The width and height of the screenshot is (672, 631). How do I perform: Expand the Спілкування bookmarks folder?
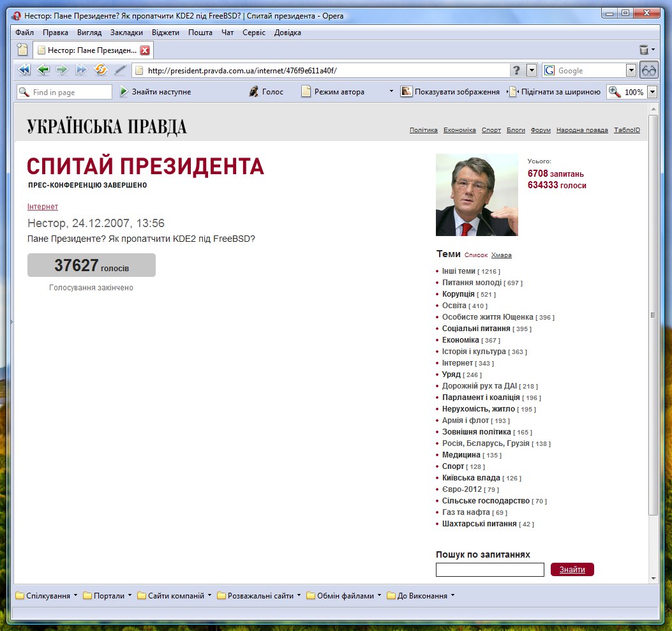click(47, 595)
